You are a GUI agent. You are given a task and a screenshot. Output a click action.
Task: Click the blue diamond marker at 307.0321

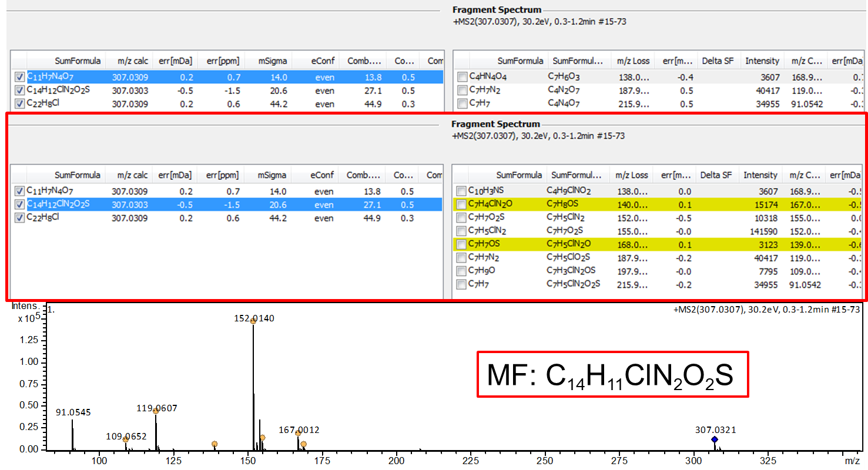tap(715, 439)
